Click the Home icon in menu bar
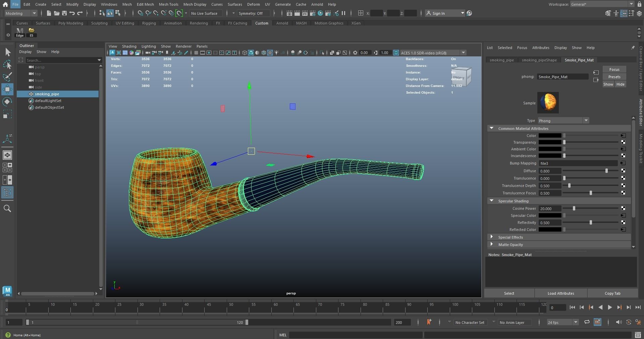The image size is (644, 339). [x=5, y=4]
